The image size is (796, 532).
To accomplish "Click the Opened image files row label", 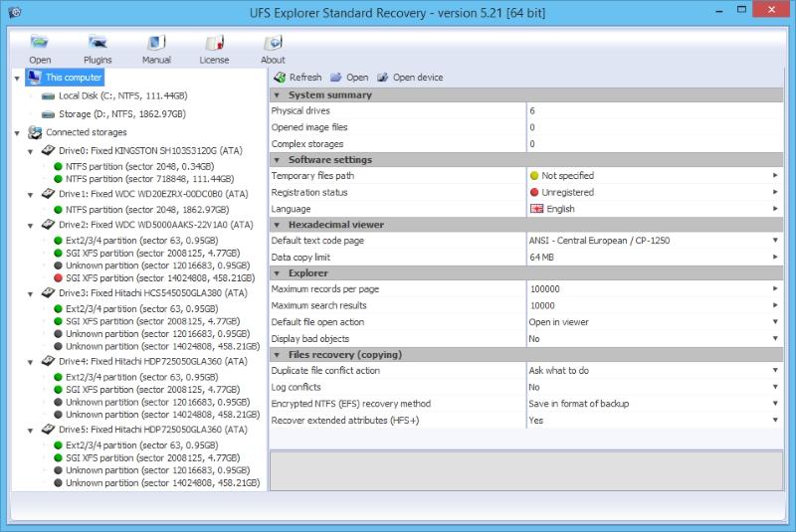I will (x=309, y=127).
